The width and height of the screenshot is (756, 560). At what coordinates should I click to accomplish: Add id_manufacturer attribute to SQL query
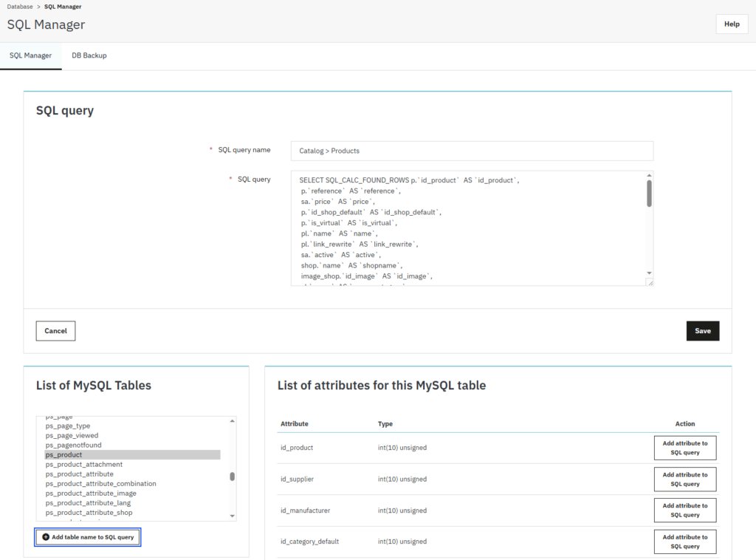tap(684, 511)
